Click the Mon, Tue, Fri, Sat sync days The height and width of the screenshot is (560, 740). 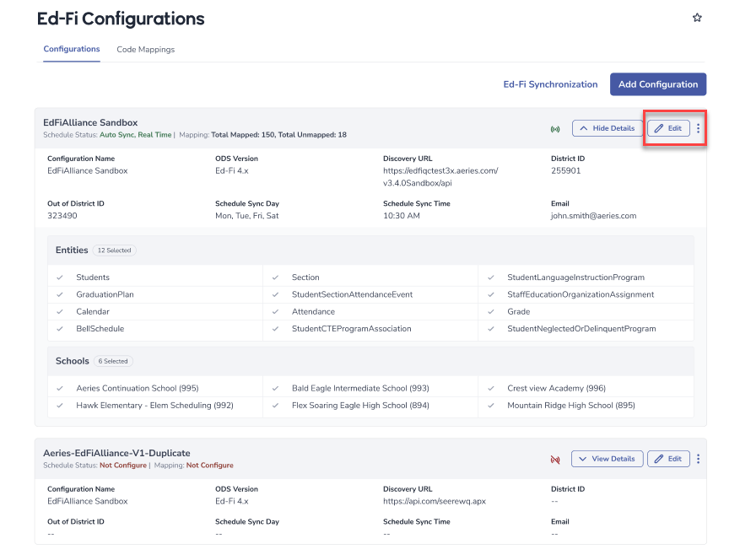247,216
